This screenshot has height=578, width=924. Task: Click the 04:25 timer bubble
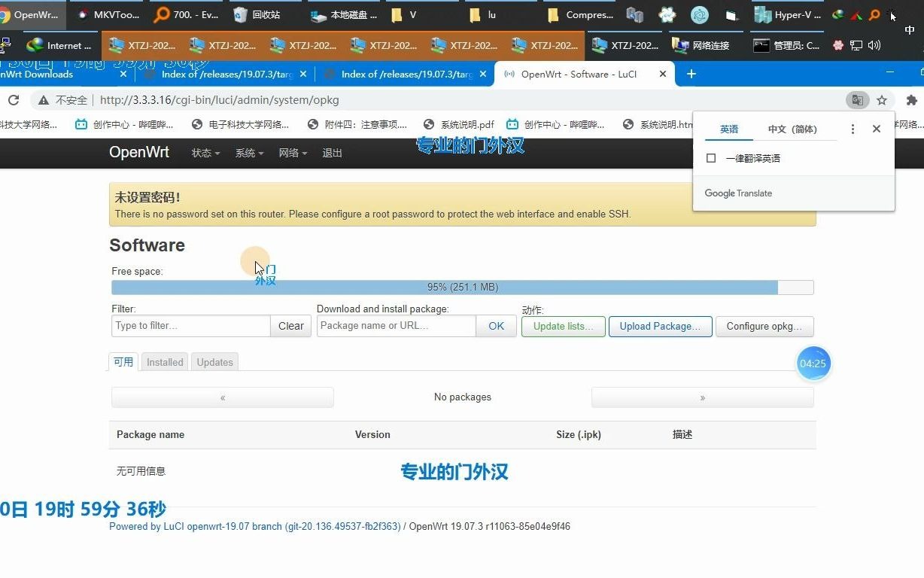[x=813, y=364]
